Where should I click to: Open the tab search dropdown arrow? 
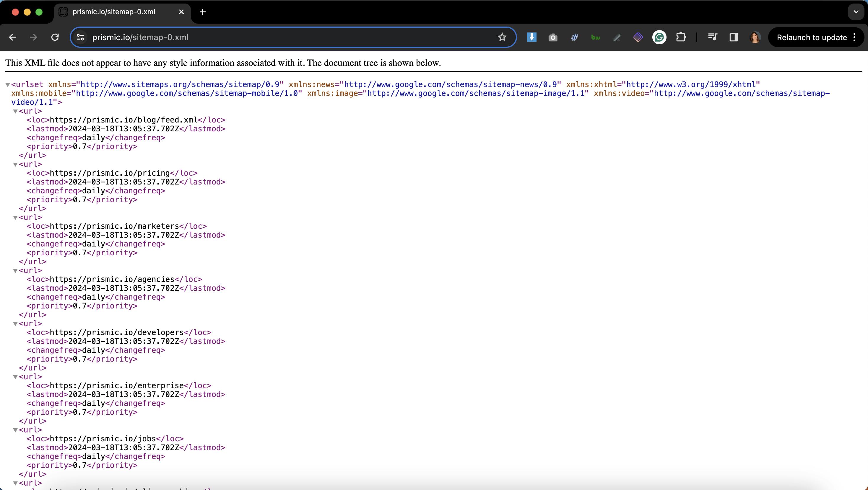[x=856, y=12]
